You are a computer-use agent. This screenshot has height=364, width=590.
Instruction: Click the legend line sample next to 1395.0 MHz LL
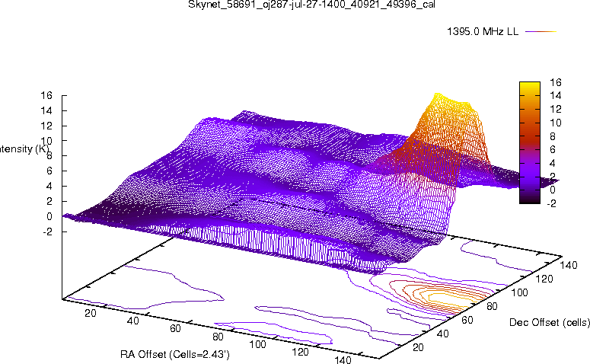pyautogui.click(x=541, y=32)
